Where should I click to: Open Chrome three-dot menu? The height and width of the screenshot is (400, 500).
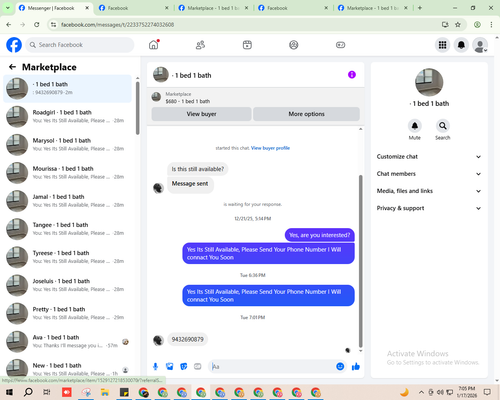pyautogui.click(x=491, y=25)
